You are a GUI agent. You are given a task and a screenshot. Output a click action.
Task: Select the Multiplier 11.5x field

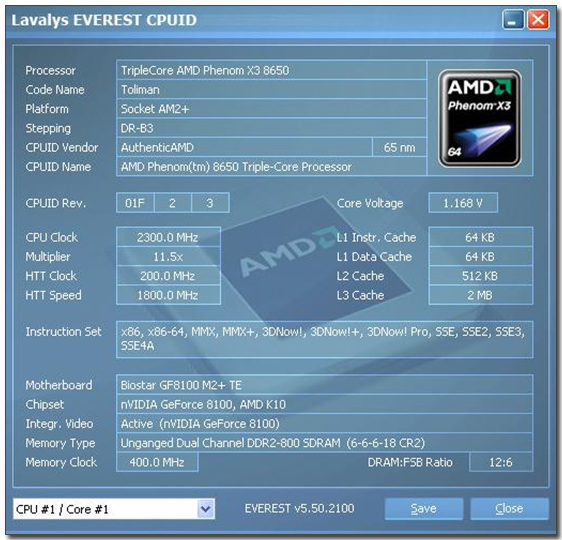click(x=168, y=257)
